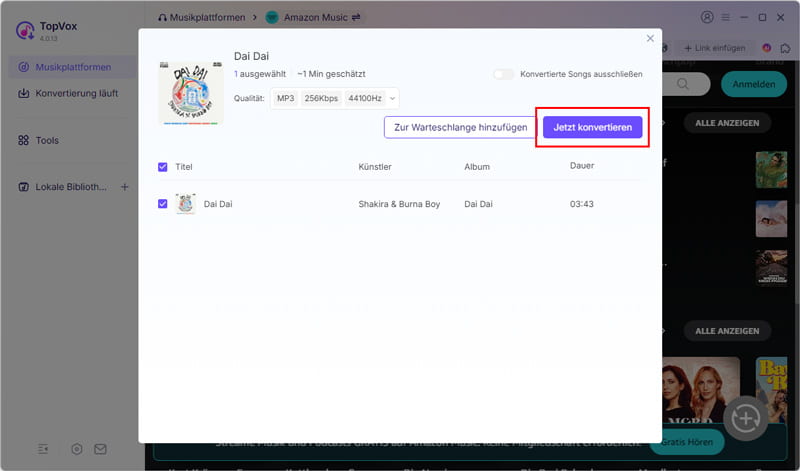This screenshot has height=471, width=800.
Task: Click Jetzt konvertieren button
Action: click(592, 127)
